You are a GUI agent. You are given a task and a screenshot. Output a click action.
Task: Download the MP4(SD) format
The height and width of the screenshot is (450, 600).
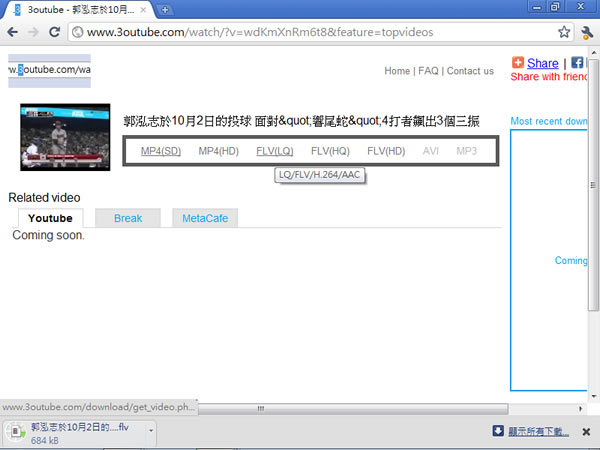point(161,151)
